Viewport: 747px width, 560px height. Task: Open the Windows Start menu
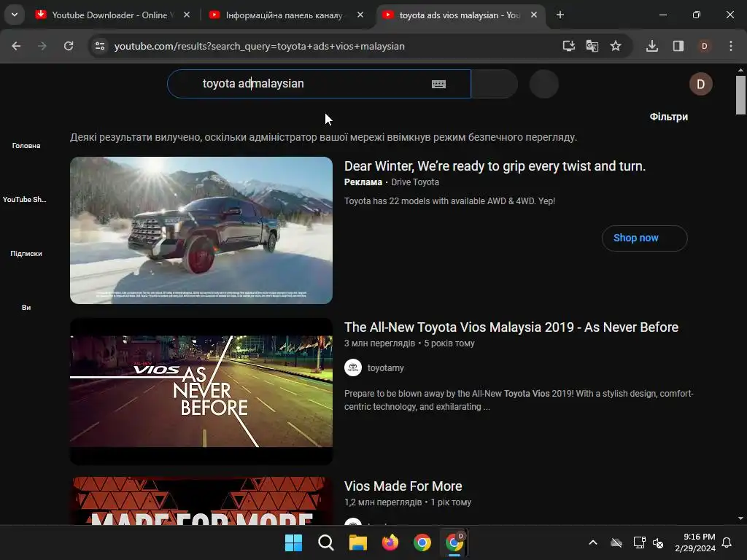pyautogui.click(x=293, y=542)
